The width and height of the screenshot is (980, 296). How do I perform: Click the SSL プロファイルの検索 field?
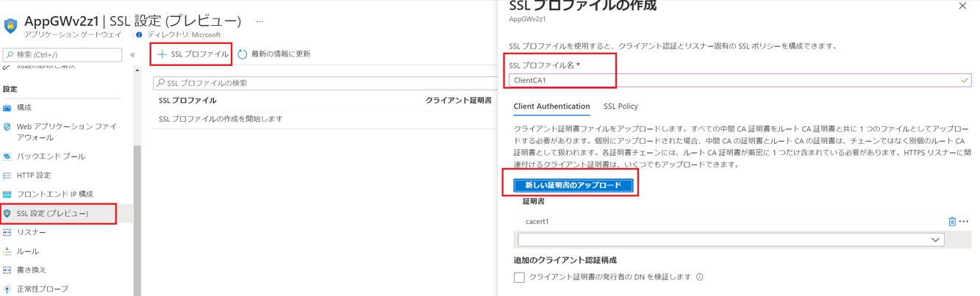pos(326,83)
